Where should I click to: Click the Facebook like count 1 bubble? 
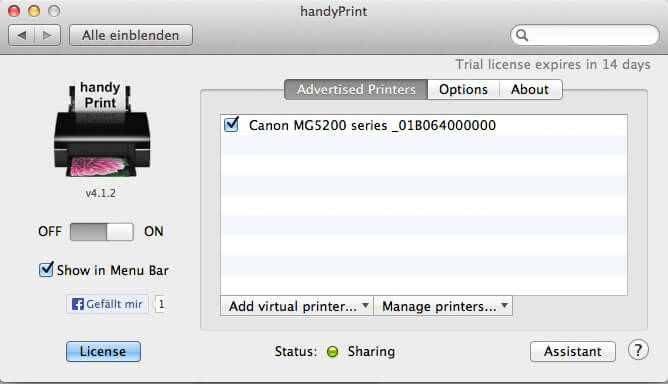[x=160, y=304]
